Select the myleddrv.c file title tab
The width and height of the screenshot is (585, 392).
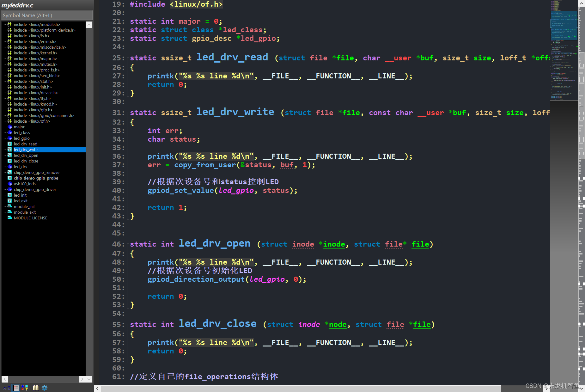(17, 5)
